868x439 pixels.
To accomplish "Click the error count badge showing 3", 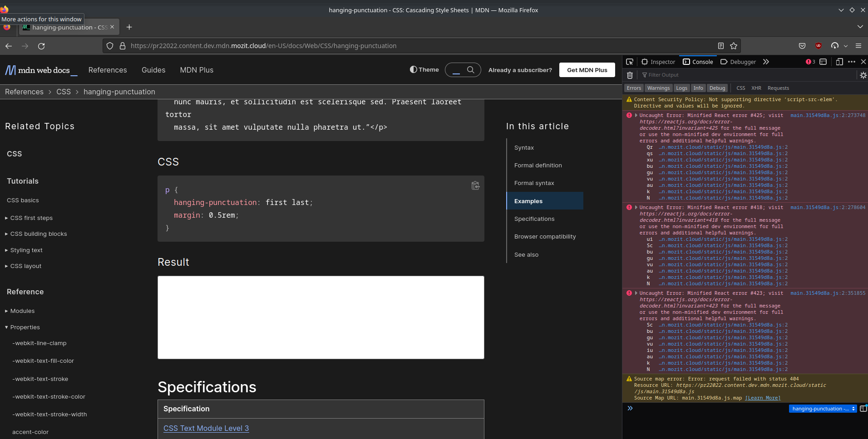I will tap(810, 62).
